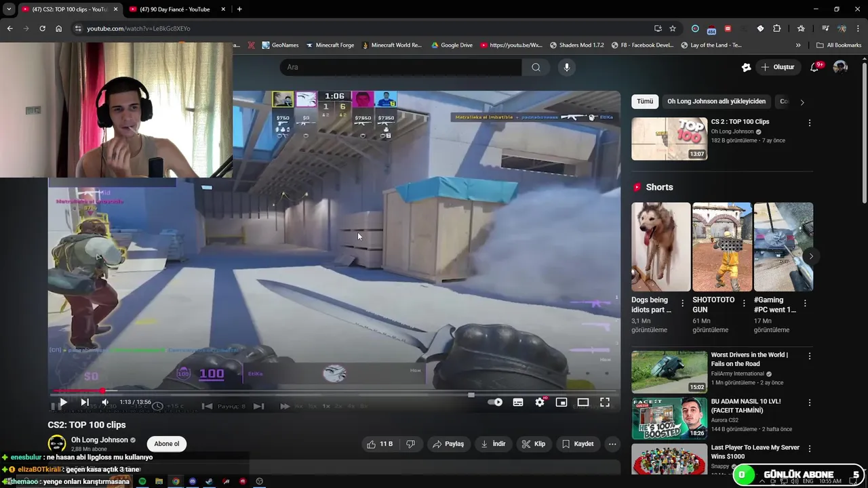Play the CS2 TOP 100 clips video
This screenshot has width=868, height=488.
[x=63, y=402]
